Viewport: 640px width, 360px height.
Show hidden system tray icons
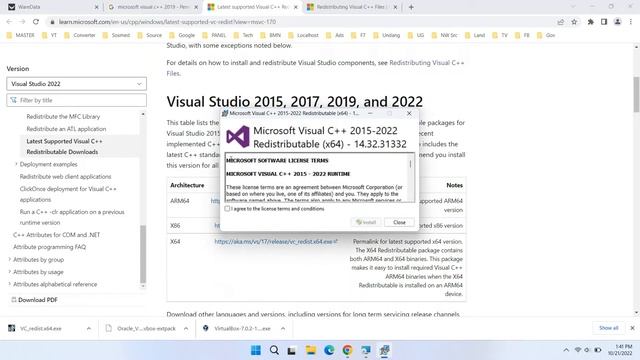566,350
